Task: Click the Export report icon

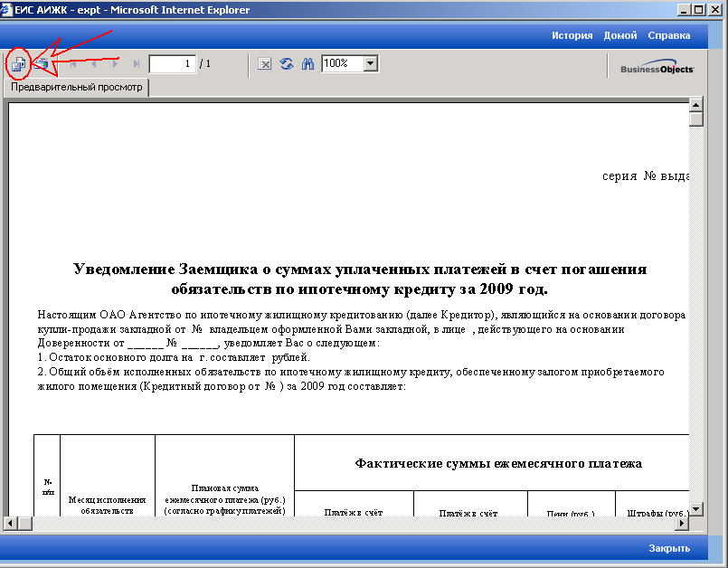Action: click(19, 63)
